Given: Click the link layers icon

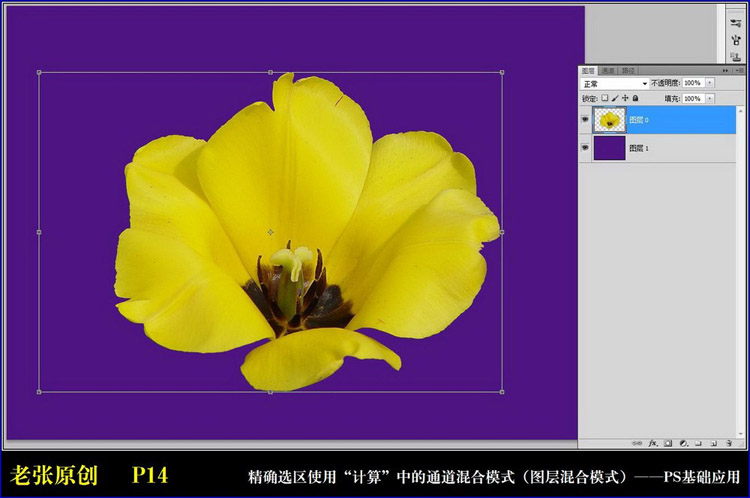Looking at the screenshot, I should pyautogui.click(x=638, y=442).
